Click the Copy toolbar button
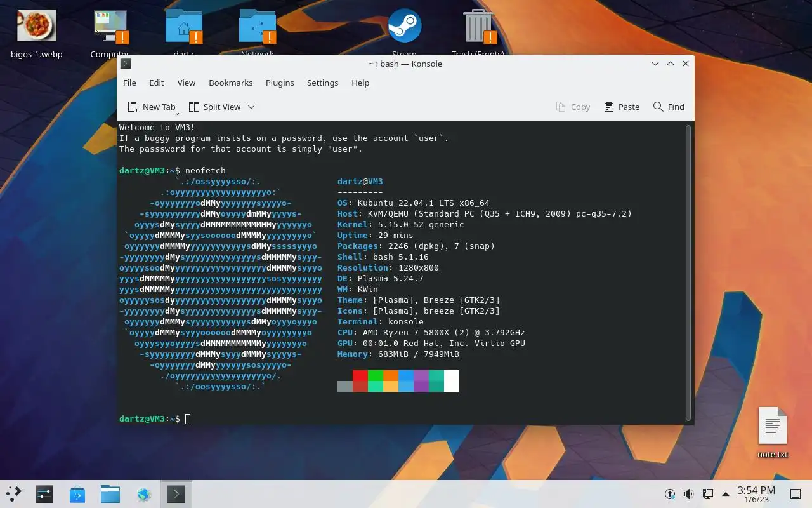Image resolution: width=812 pixels, height=508 pixels. [x=573, y=107]
